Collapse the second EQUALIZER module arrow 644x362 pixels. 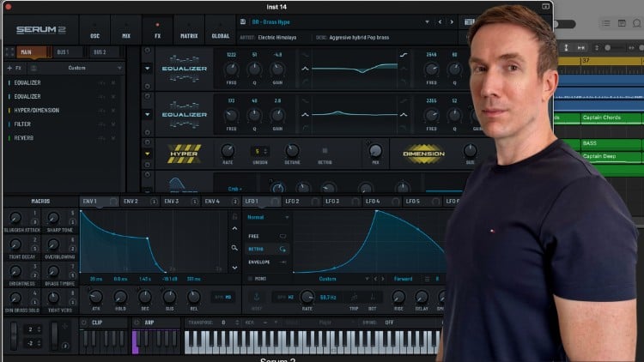click(147, 114)
